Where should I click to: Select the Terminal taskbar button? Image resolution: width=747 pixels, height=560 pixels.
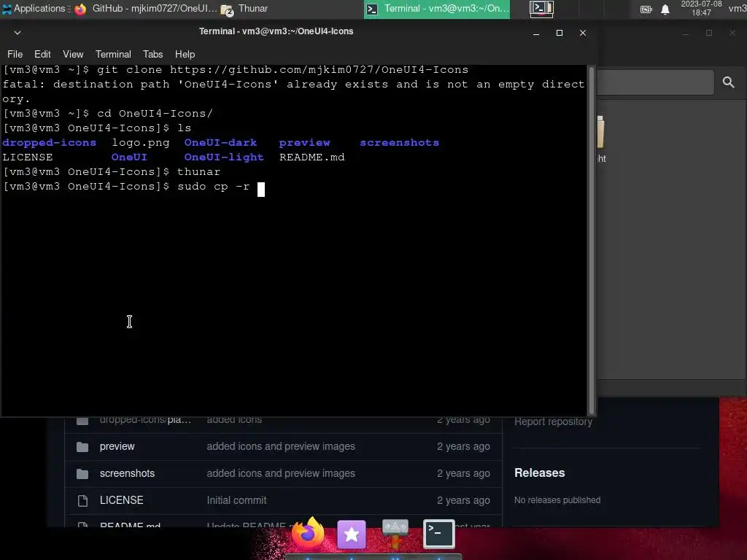437,9
